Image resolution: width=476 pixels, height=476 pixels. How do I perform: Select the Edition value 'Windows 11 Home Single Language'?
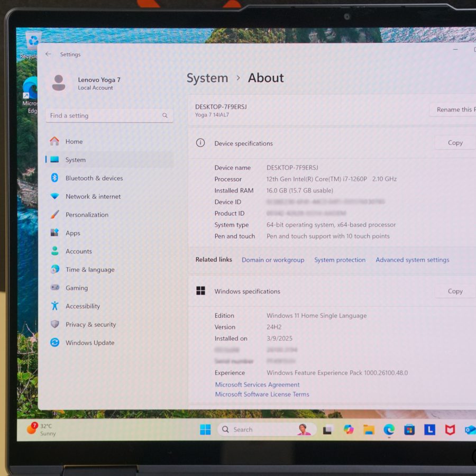pos(316,316)
